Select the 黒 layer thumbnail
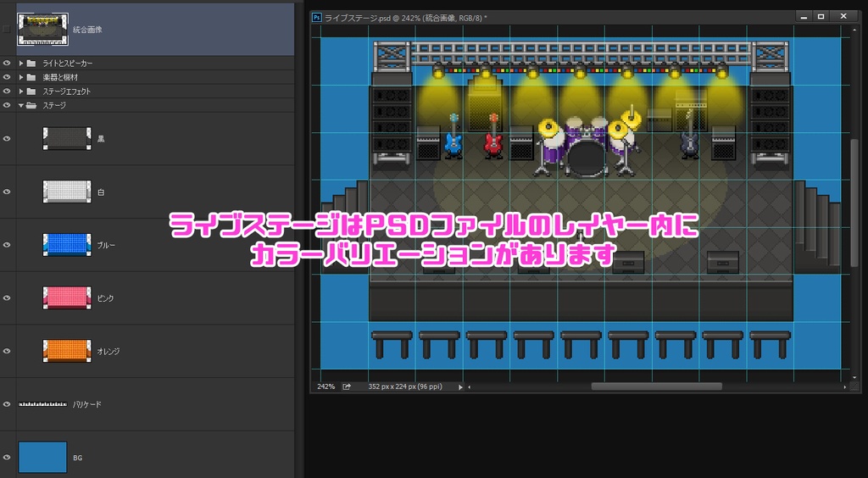This screenshot has height=478, width=868. (x=67, y=139)
